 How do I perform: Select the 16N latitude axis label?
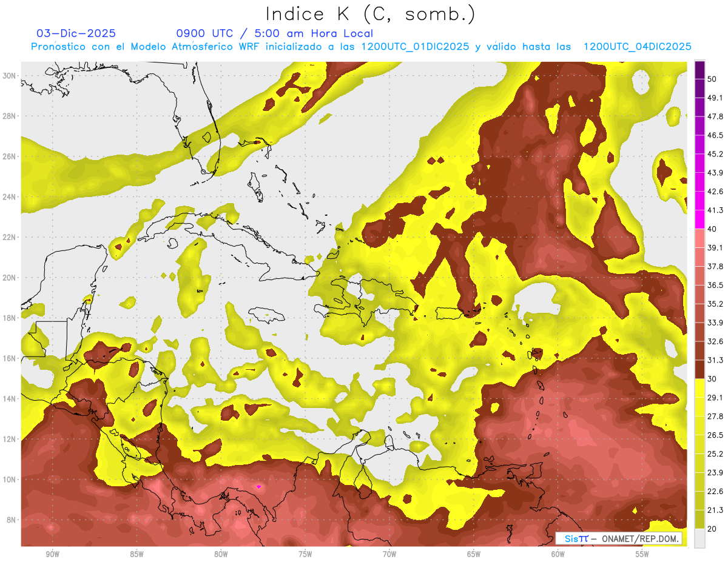pos(9,358)
